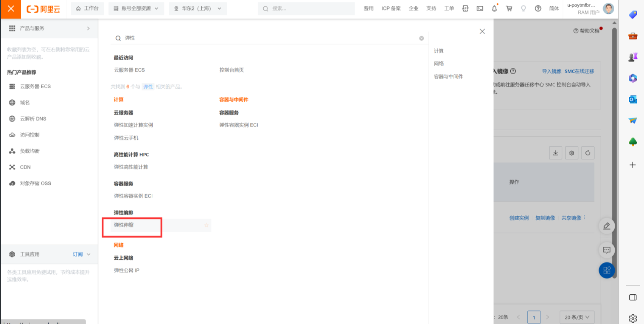Viewport: 644px width, 324px height.
Task: Open the 华东2 (上海) region selector
Action: (197, 8)
